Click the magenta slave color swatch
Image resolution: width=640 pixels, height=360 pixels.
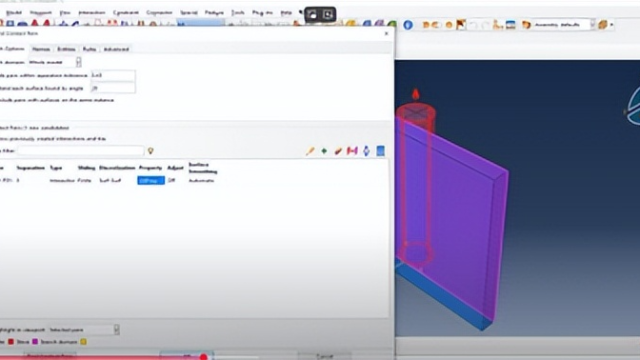point(35,342)
